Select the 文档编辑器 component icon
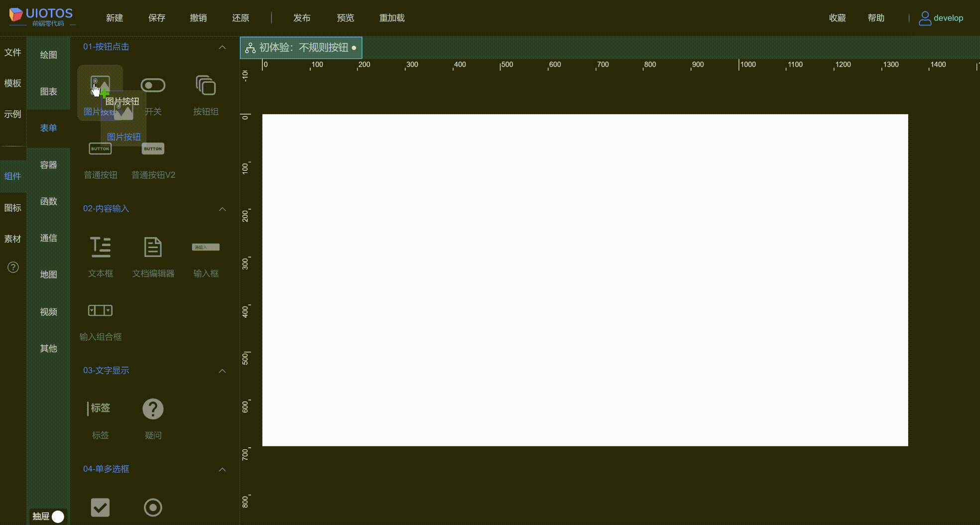This screenshot has width=980, height=525. point(153,247)
